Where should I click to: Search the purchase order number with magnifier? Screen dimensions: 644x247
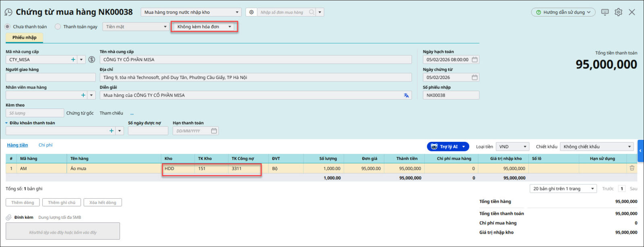click(x=311, y=12)
